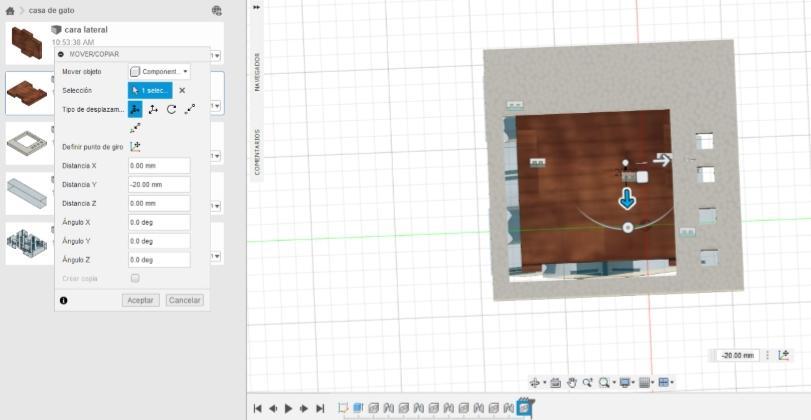Click the Ángulo X input field

[159, 222]
